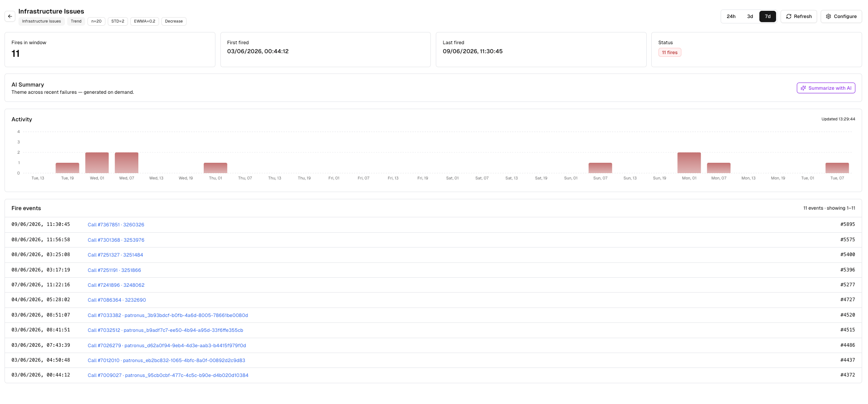Click the Fires in window count 11
Screen dimensions: 868x404
click(x=15, y=54)
